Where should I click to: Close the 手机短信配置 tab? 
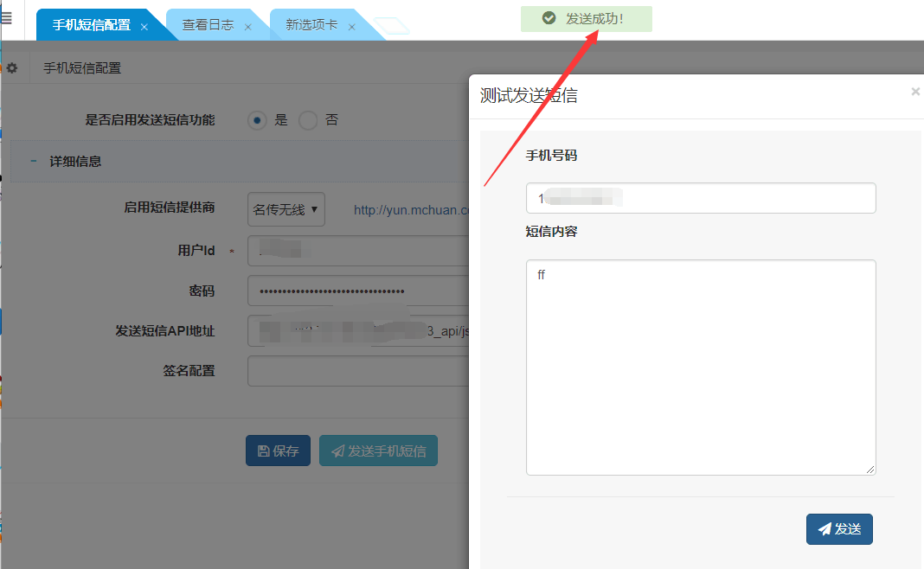(144, 27)
